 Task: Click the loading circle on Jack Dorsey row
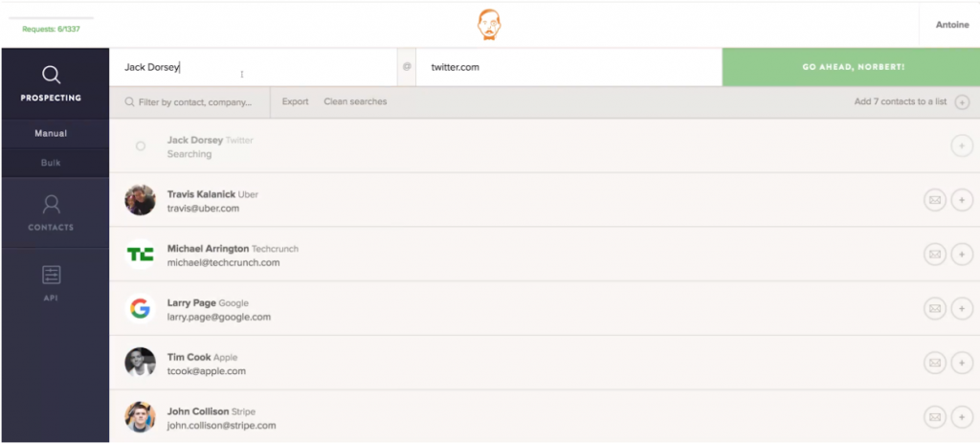(x=141, y=145)
